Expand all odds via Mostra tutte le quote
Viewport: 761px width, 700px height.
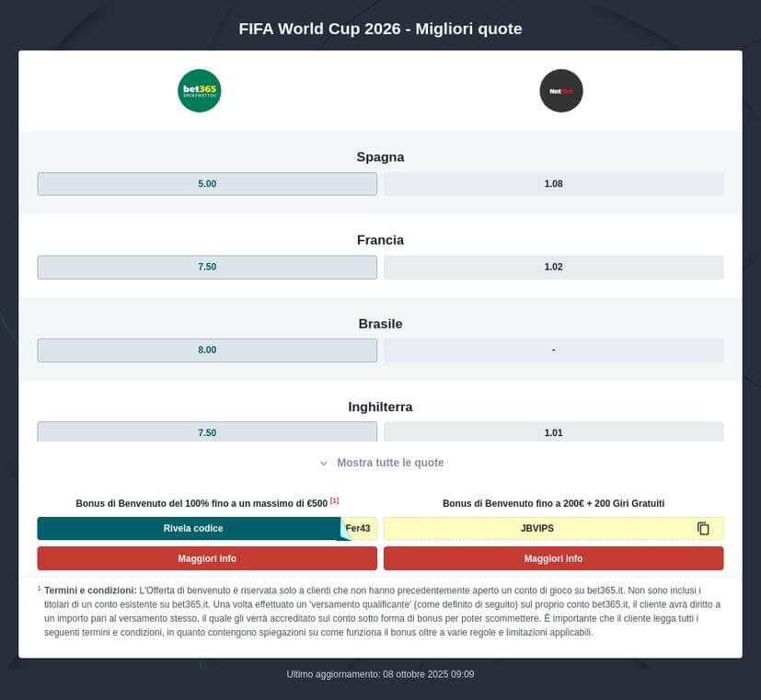390,463
